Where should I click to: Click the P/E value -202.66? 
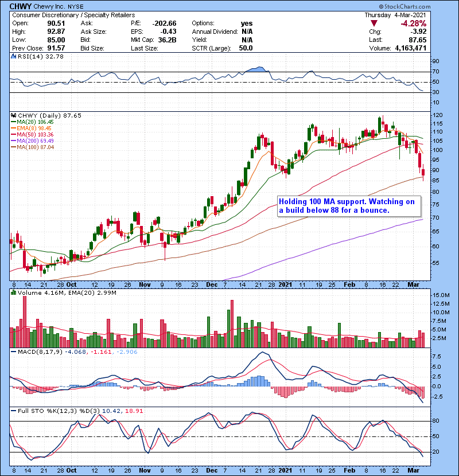click(x=164, y=24)
